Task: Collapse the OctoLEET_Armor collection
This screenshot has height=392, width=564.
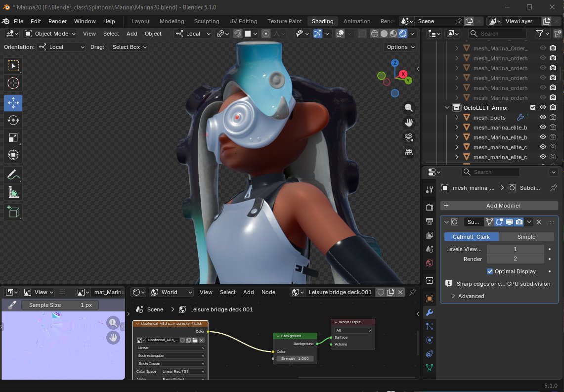Action: [x=447, y=108]
